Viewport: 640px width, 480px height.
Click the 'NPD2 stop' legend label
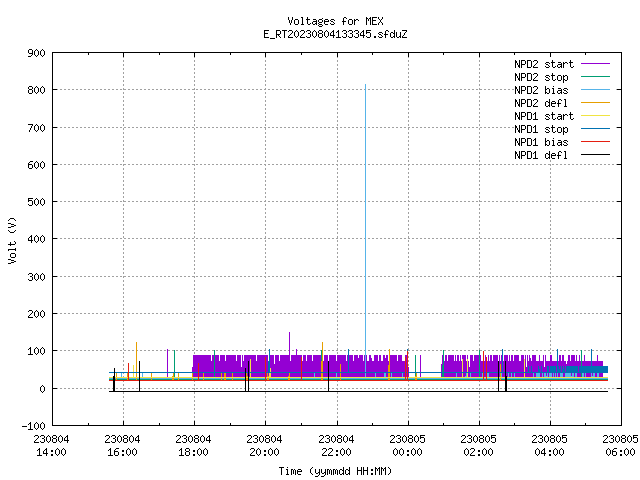click(541, 77)
